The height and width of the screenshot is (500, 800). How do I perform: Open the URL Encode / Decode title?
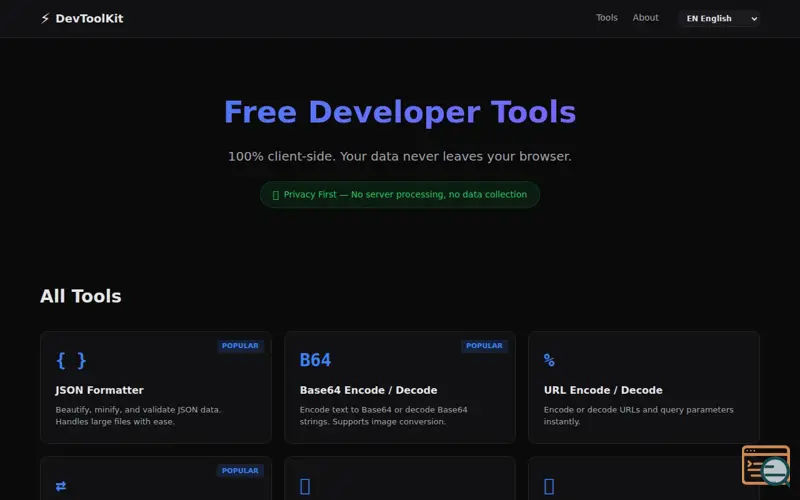(603, 390)
